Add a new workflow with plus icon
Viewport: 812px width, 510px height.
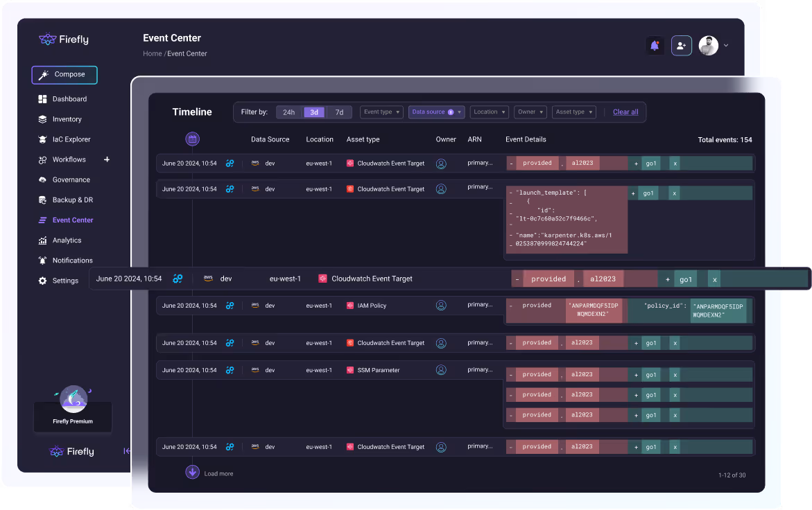107,159
